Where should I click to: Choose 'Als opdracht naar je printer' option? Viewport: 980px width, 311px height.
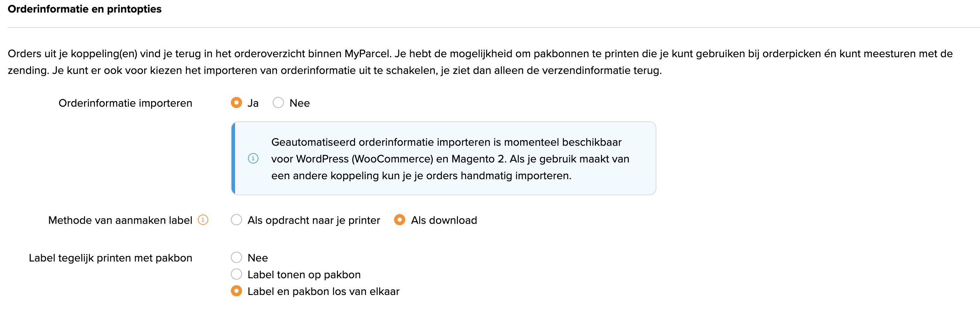[x=237, y=219]
